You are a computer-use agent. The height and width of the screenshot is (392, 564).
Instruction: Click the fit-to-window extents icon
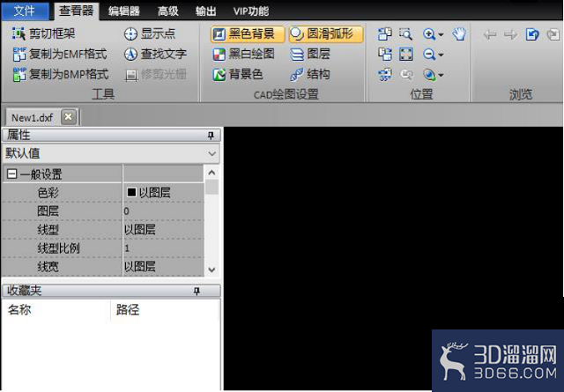click(406, 55)
